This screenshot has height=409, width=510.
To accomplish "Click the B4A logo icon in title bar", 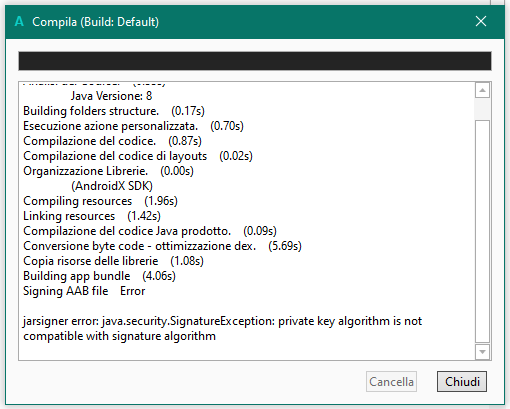I will click(x=19, y=22).
